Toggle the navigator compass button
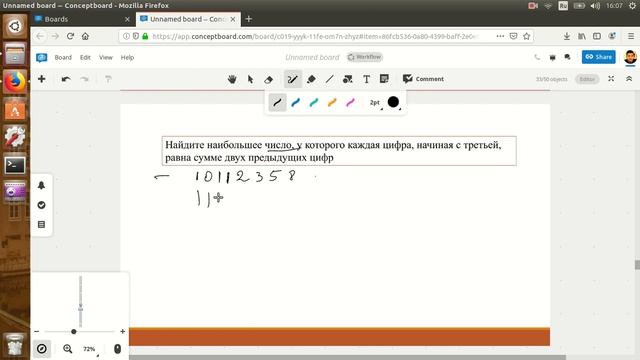Image resolution: width=640 pixels, height=360 pixels. pyautogui.click(x=42, y=349)
